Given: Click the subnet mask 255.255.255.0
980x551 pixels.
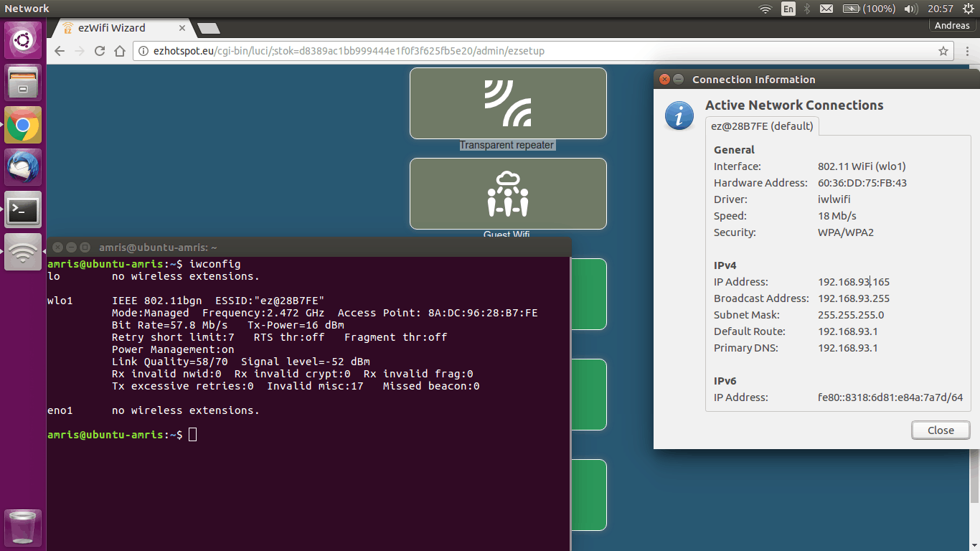Looking at the screenshot, I should (851, 315).
